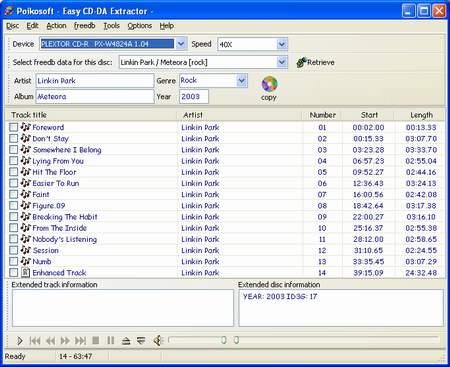Expand the Speed dropdown
The height and width of the screenshot is (367, 450).
[282, 44]
